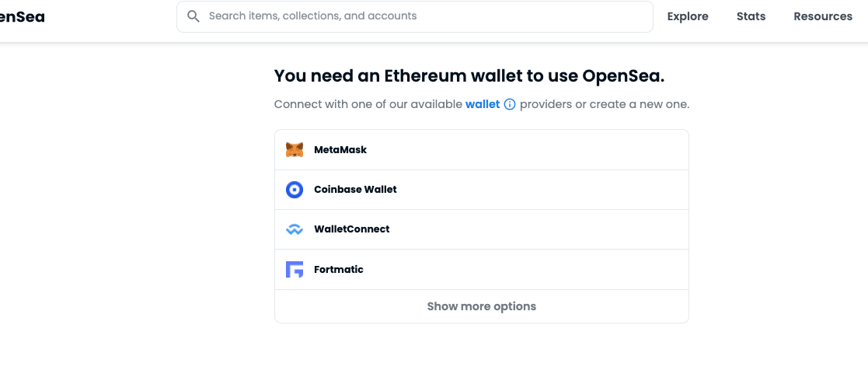Click empty area of MetaMask row

point(526,149)
